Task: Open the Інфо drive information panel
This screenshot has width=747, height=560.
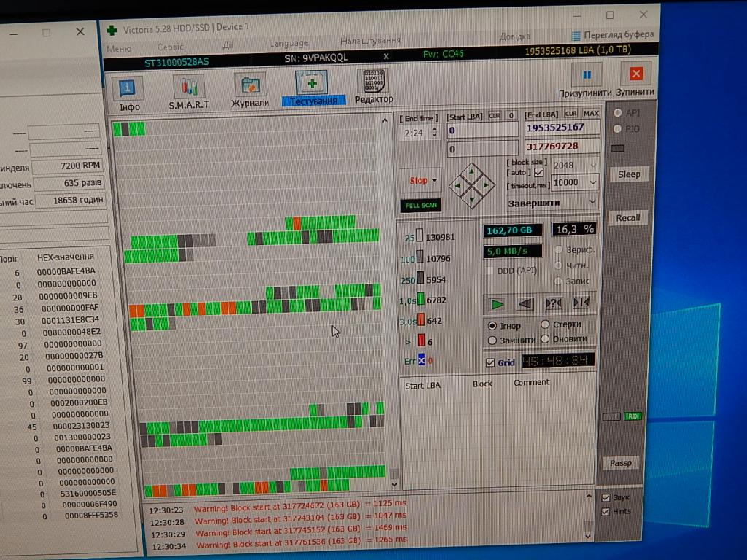Action: 127,91
